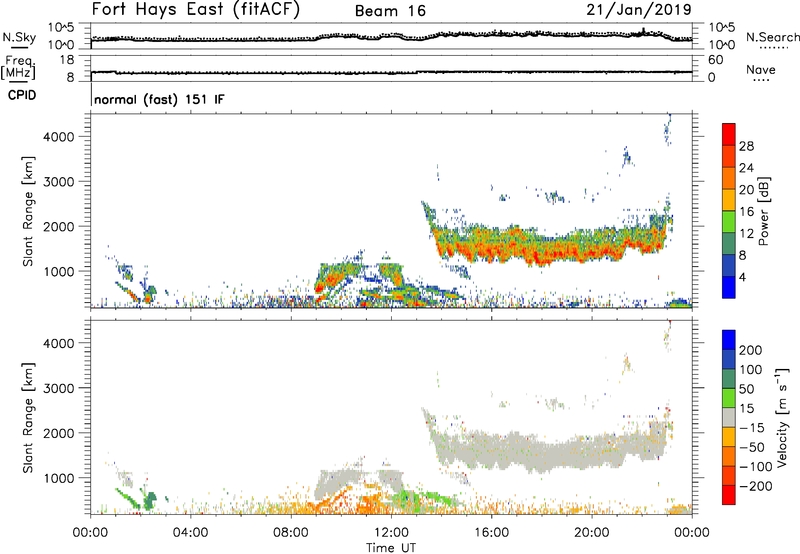800x554 pixels.
Task: Click the '28' power scale value
Action: [746, 146]
